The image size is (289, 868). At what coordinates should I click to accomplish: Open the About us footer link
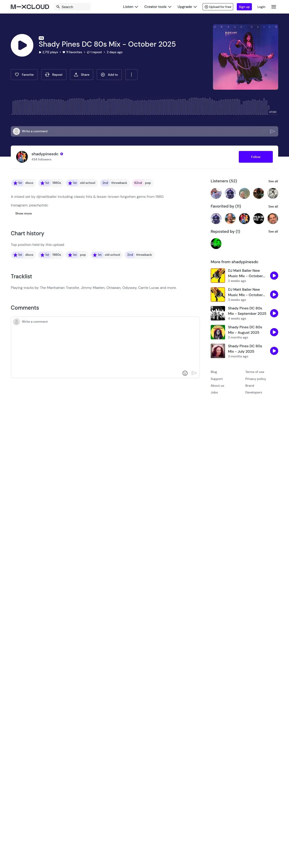click(x=217, y=386)
